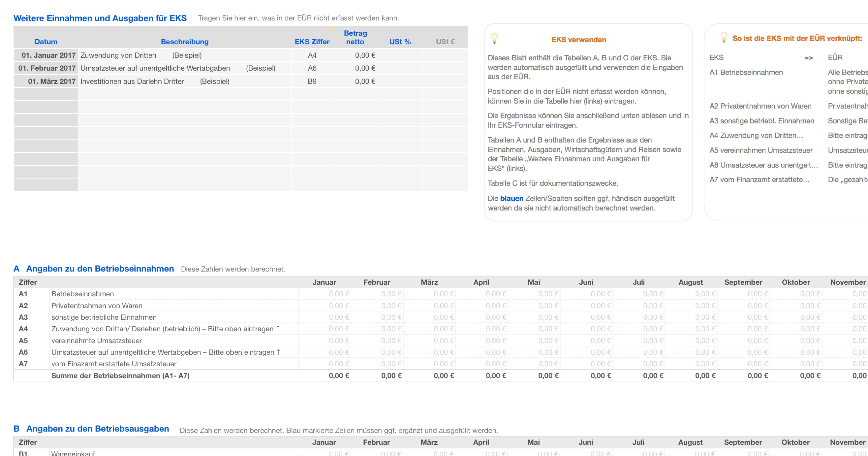Click the 'Weitere Einnahmen und Ausgaben für EKS' title
Image resolution: width=868 pixels, height=456 pixels.
[x=100, y=18]
